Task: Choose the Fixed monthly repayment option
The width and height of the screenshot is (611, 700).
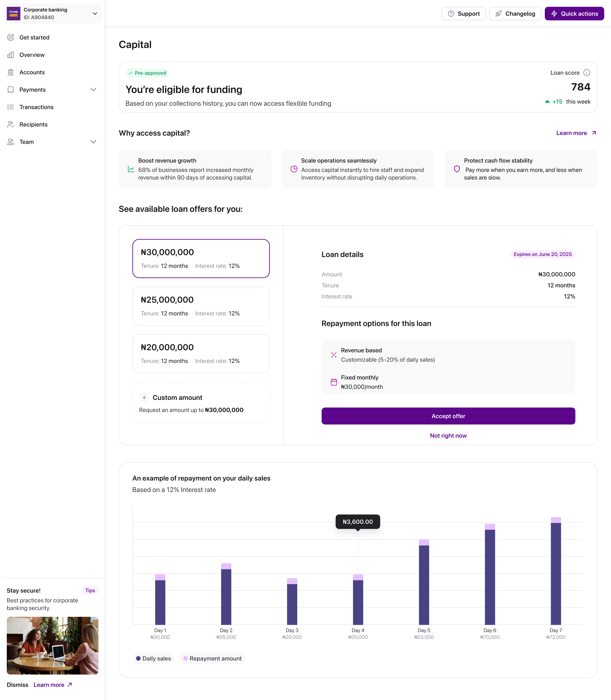Action: coord(448,382)
